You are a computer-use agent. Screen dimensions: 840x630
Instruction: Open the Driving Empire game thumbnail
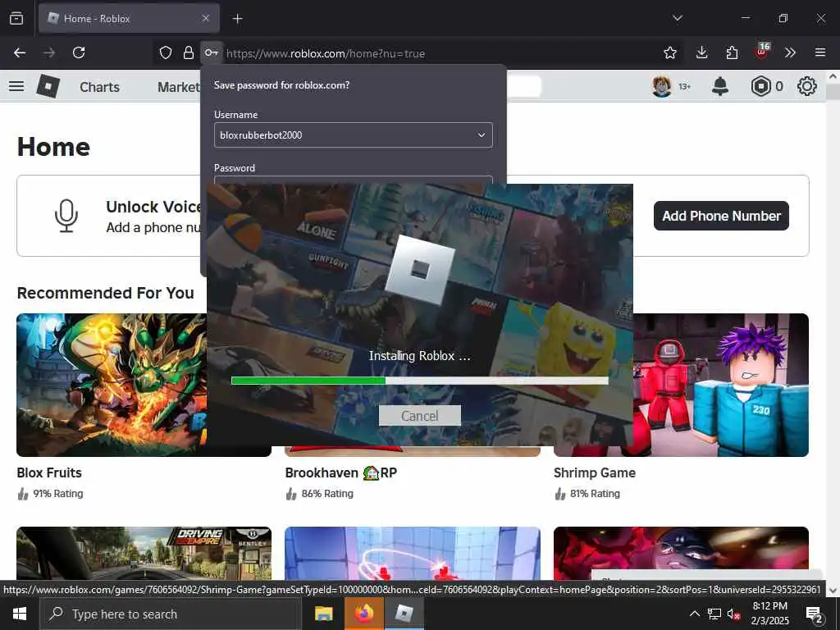point(144,553)
